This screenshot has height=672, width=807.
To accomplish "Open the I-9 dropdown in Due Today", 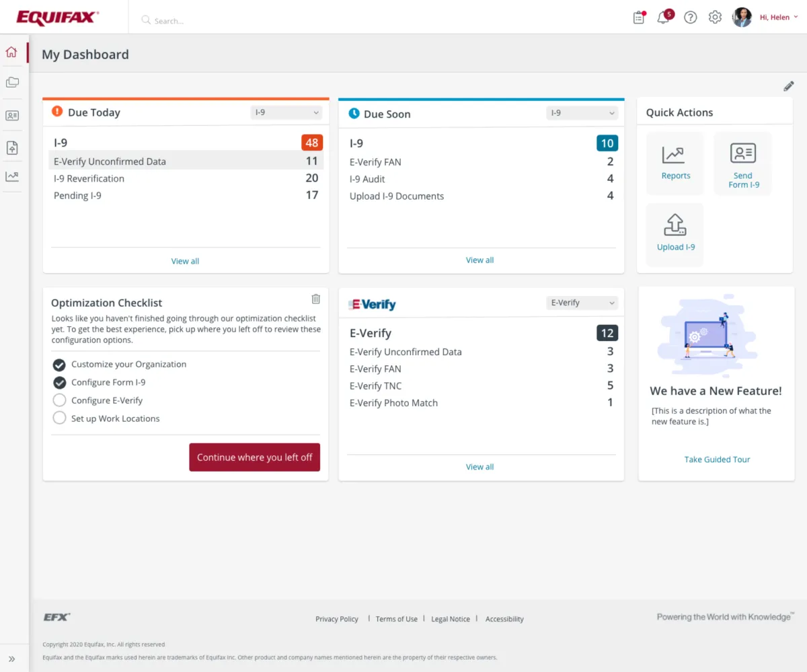I will (286, 112).
